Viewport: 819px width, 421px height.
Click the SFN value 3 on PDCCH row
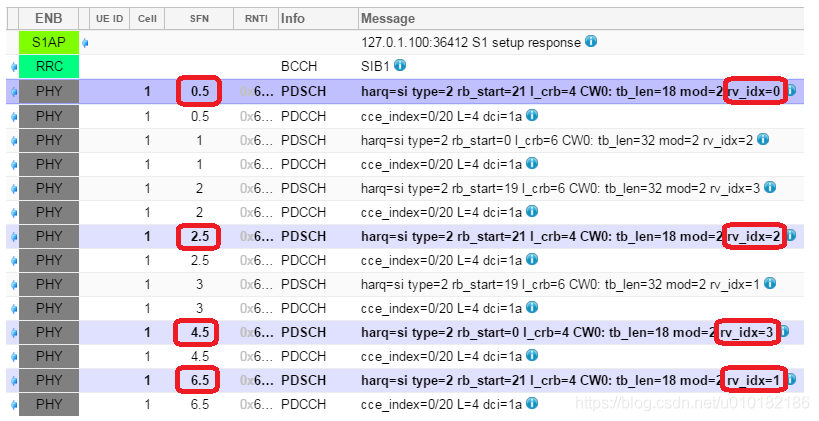[200, 308]
